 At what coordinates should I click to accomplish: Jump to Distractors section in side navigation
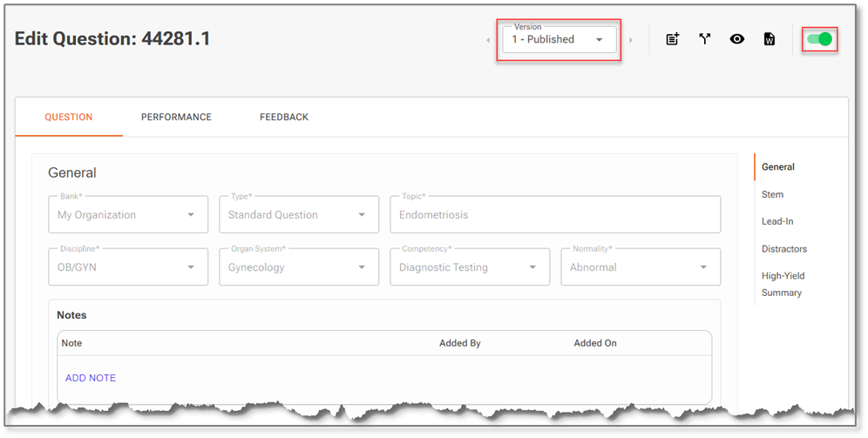[783, 249]
